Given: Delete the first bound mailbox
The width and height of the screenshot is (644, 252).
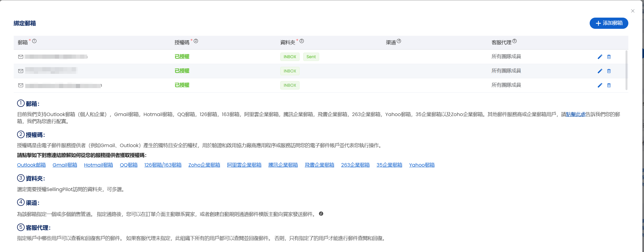Looking at the screenshot, I should click(x=609, y=56).
